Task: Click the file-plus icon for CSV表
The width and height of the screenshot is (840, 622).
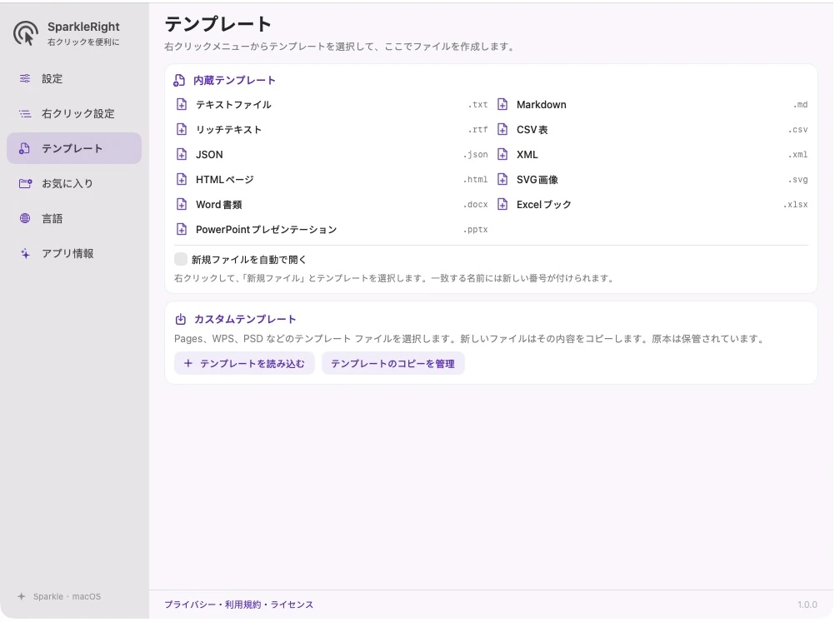Action: [x=502, y=130]
